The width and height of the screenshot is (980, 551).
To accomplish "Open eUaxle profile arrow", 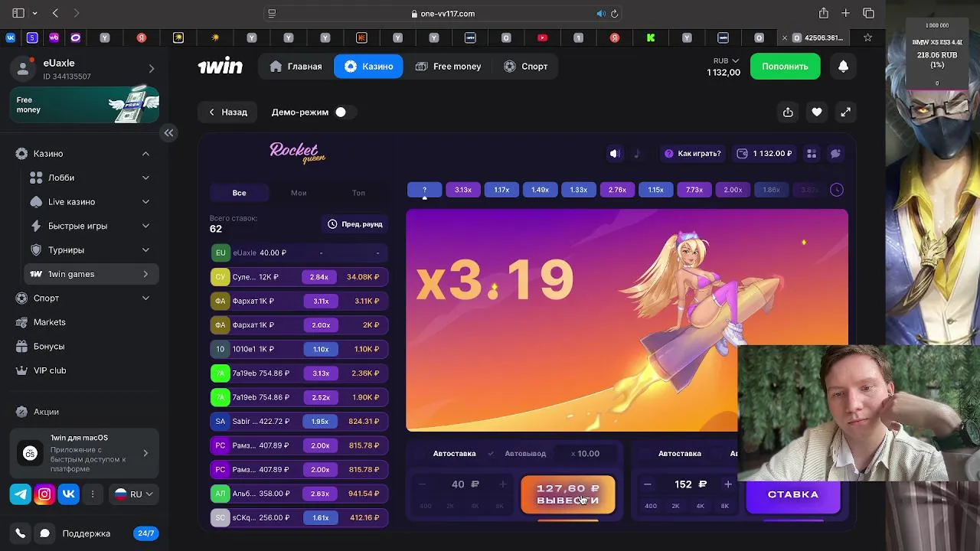I will [152, 69].
